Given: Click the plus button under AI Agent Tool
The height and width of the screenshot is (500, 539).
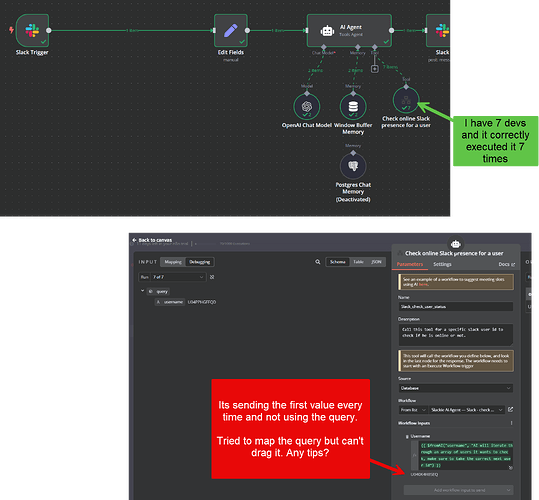Looking at the screenshot, I should tap(375, 69).
